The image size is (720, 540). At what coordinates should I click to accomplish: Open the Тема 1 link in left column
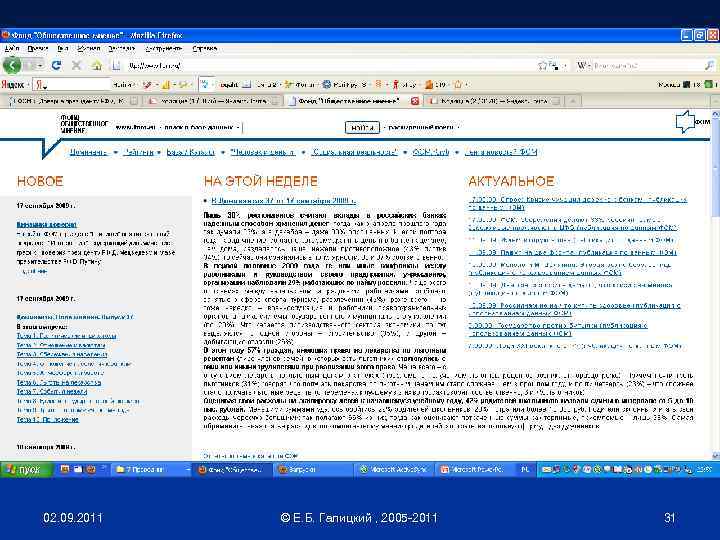click(67, 336)
